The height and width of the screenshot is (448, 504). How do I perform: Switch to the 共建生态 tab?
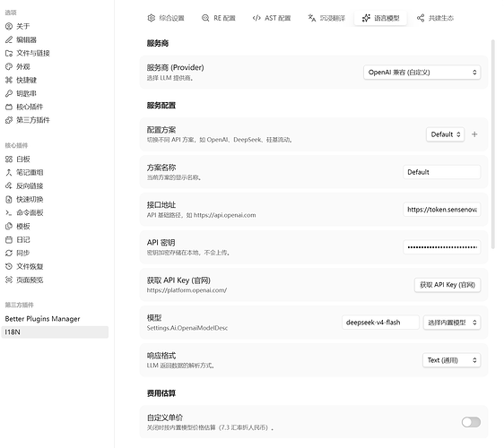click(x=435, y=18)
